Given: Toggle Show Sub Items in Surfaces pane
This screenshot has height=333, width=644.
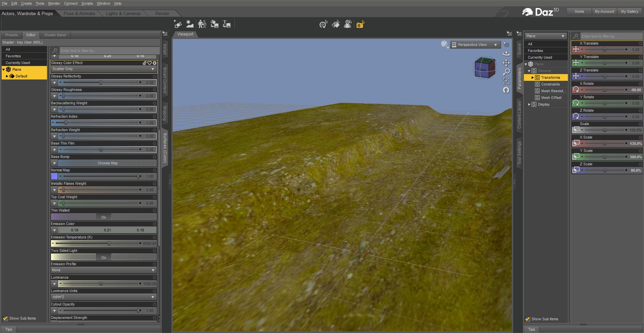Looking at the screenshot, I should [x=5, y=318].
